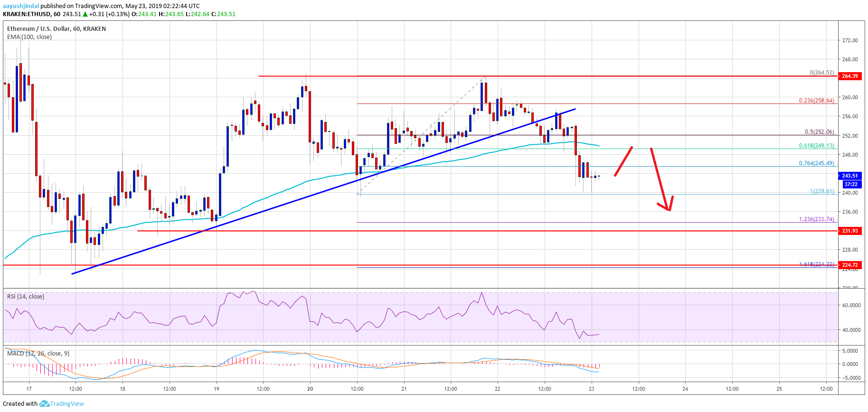Click the Ethereum / U.S. Dollar chart title
The image size is (868, 412).
click(56, 28)
